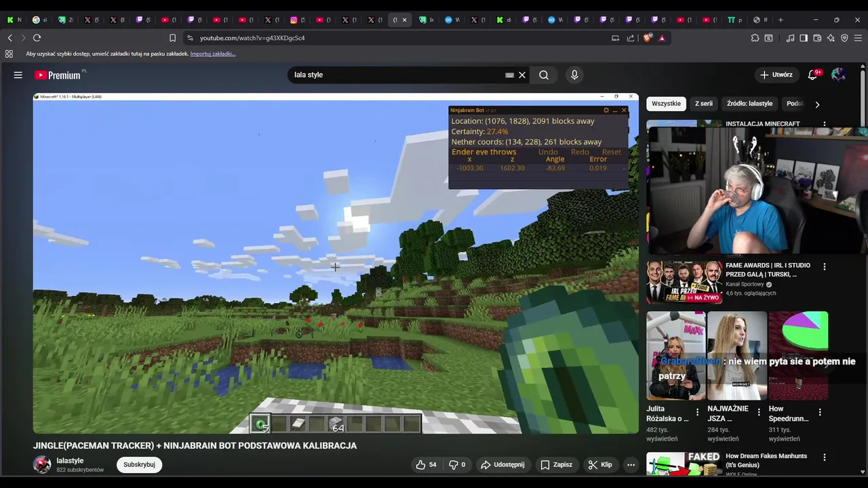Like the video (54 likes)
Viewport: 868px width, 488px height.
[x=426, y=464]
